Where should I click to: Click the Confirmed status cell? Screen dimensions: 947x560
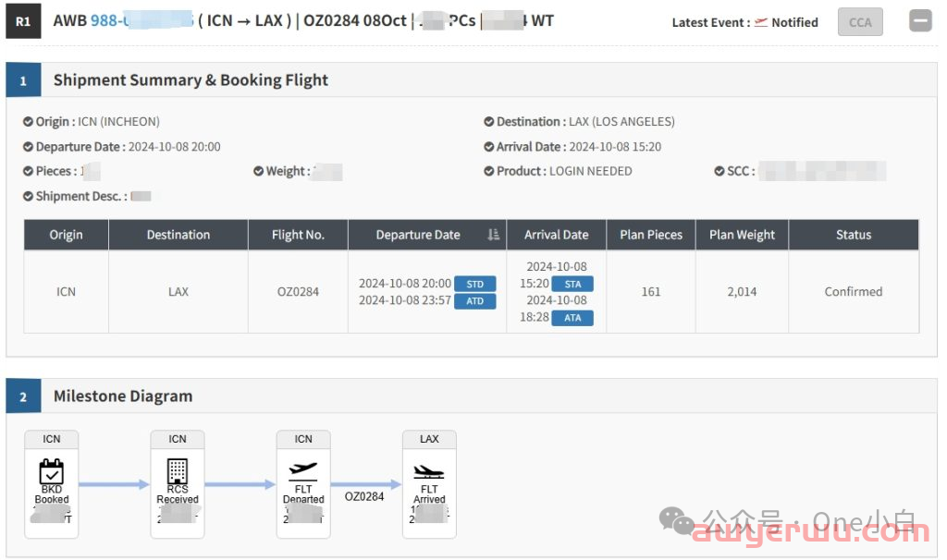[854, 291]
